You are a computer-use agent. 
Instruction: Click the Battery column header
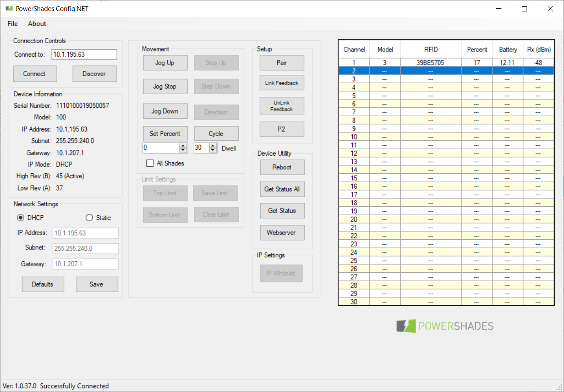click(508, 49)
